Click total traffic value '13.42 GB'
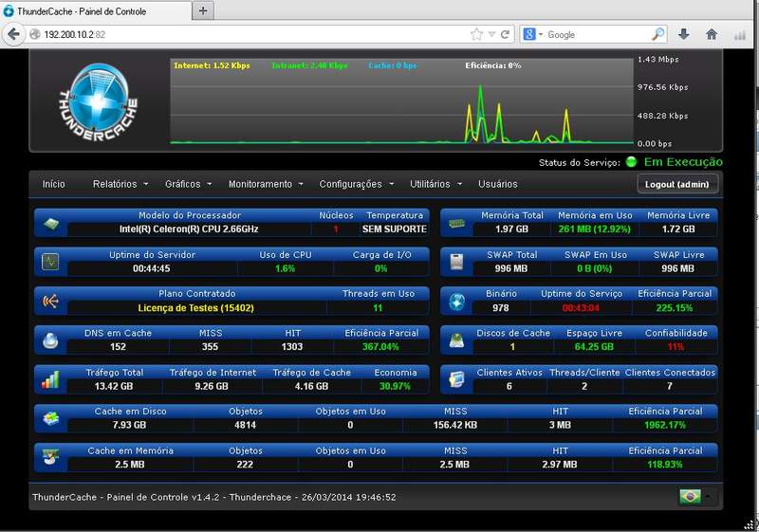This screenshot has width=759, height=532. coord(114,386)
